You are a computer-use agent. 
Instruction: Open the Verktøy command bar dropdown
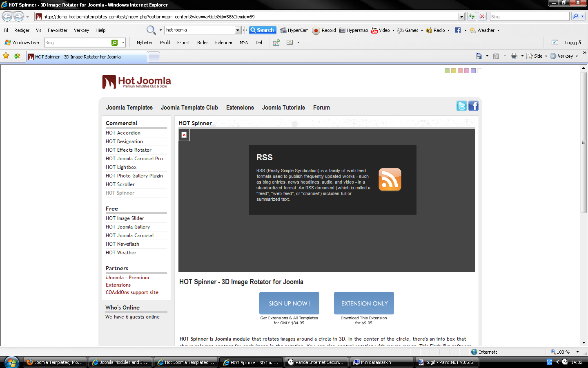pos(577,56)
